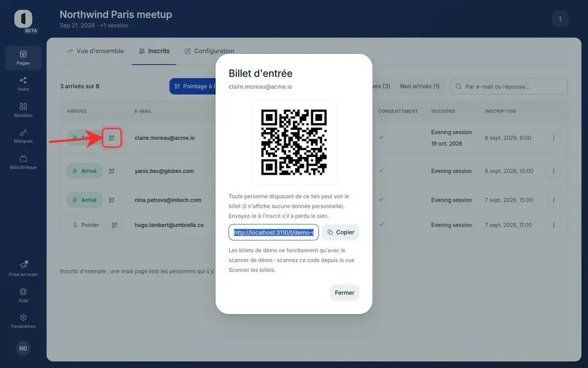Switch to Inscrits tab

[154, 51]
